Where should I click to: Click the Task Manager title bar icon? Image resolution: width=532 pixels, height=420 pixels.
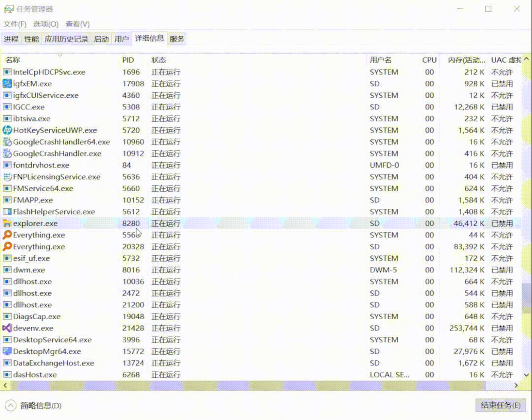tap(9, 9)
